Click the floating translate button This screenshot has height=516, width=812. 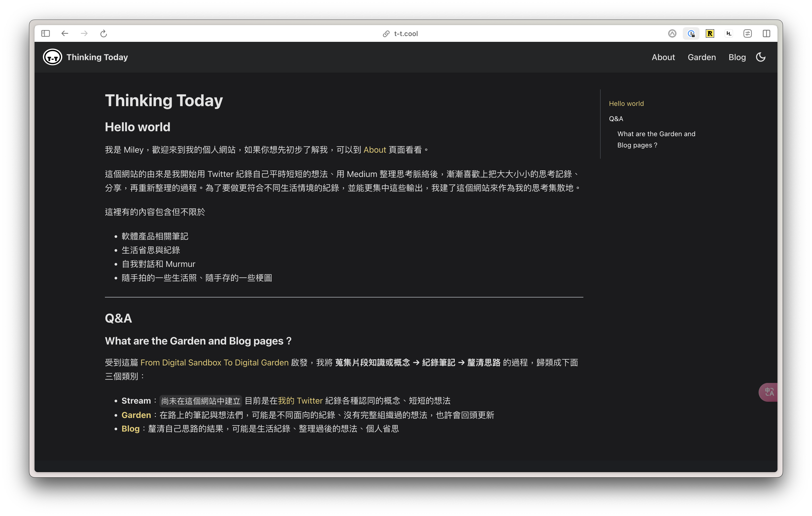[768, 392]
